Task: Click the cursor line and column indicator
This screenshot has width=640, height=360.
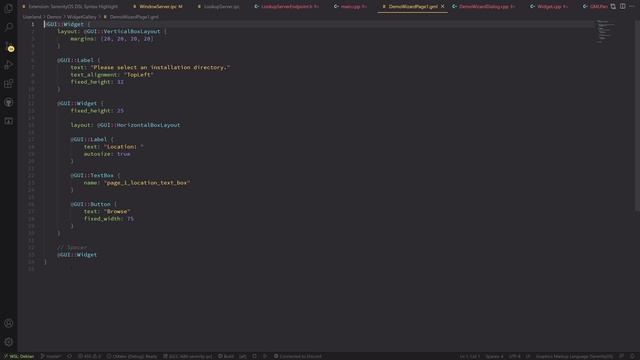Action: click(x=470, y=356)
